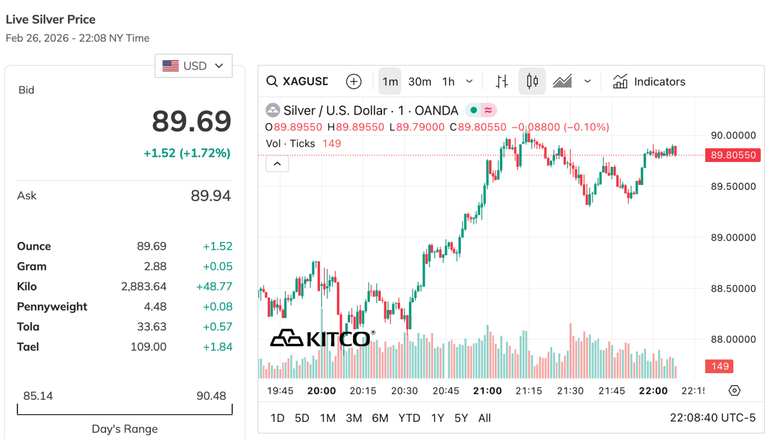The height and width of the screenshot is (439, 770).
Task: Click the add symbol plus icon
Action: [x=353, y=82]
